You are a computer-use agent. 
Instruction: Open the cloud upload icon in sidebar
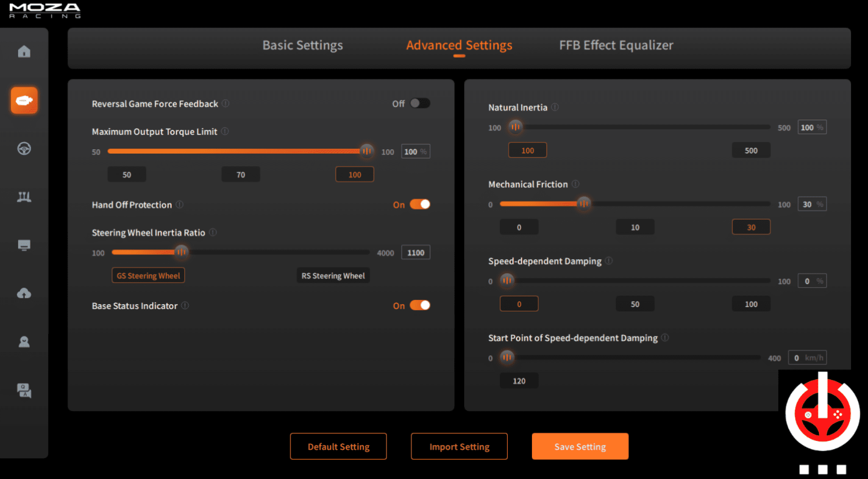pos(24,293)
